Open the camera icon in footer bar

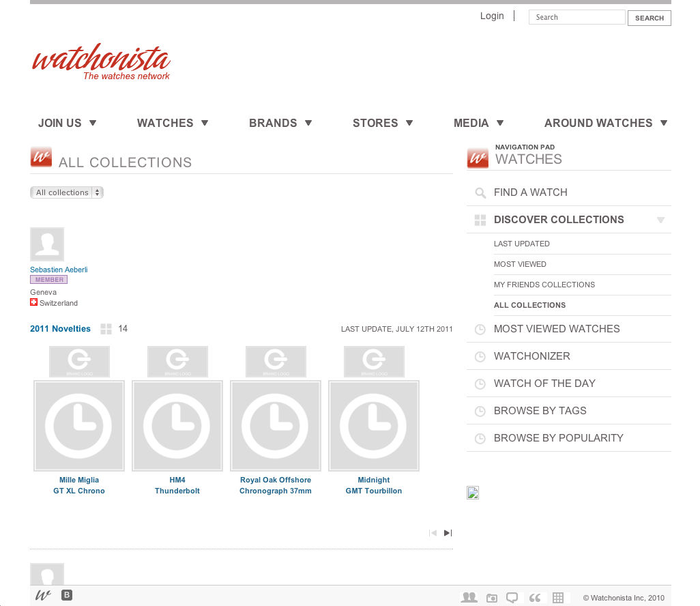coord(491,598)
